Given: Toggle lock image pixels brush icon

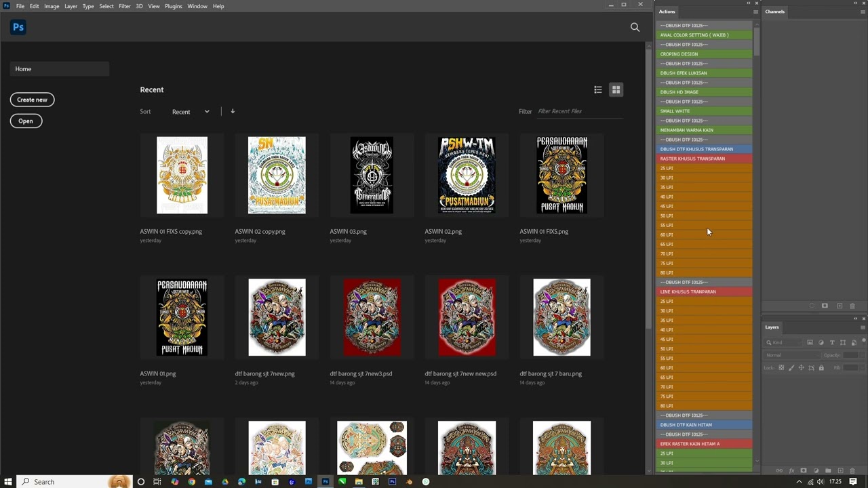Looking at the screenshot, I should click(791, 367).
